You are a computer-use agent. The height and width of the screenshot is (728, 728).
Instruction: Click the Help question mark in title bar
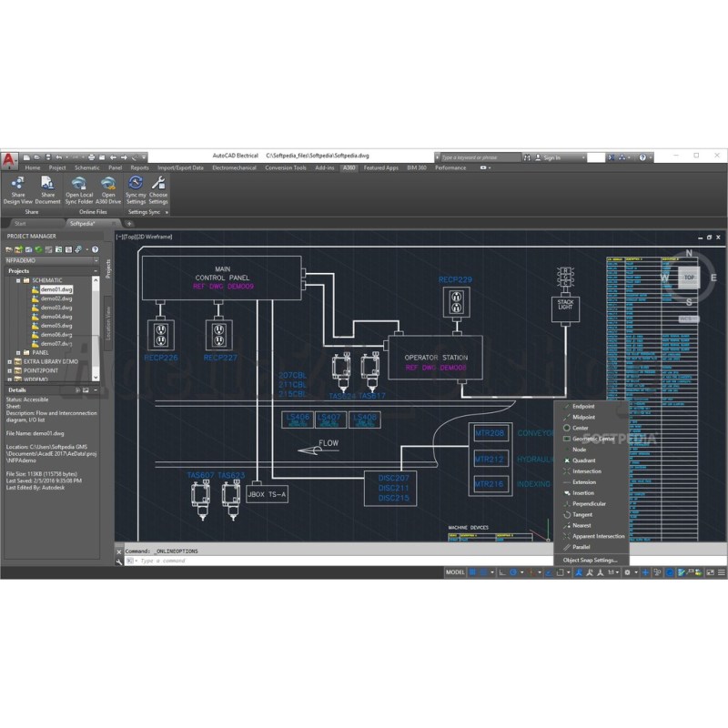[642, 157]
